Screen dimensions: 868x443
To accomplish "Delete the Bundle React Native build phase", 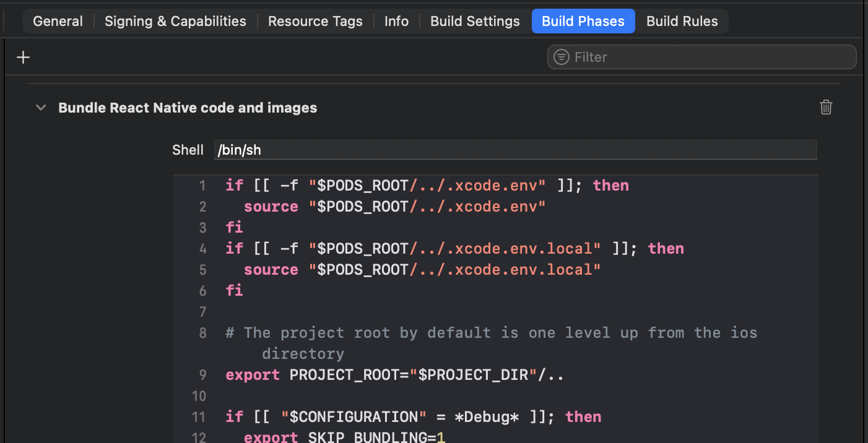I will click(826, 107).
